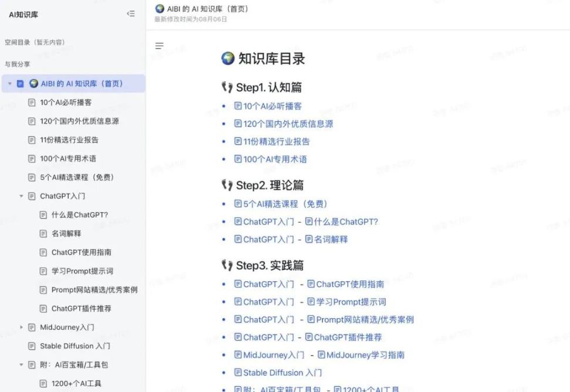Viewport: 570px width, 392px height.
Task: Collapse the AIBI 的 AI 知识库 tree root
Action: 10,84
